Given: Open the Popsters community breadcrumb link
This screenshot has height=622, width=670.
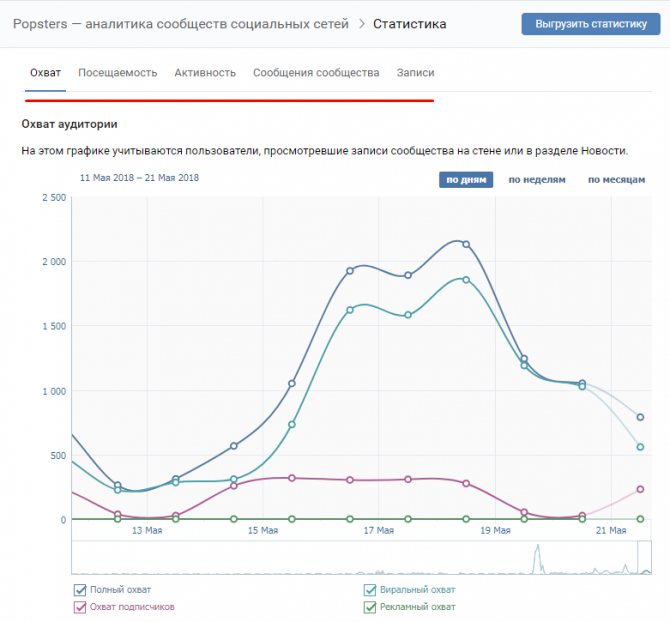Looking at the screenshot, I should click(x=180, y=23).
